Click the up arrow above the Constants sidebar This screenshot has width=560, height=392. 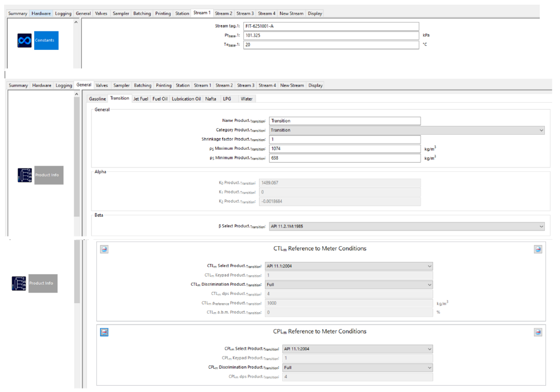(76, 22)
